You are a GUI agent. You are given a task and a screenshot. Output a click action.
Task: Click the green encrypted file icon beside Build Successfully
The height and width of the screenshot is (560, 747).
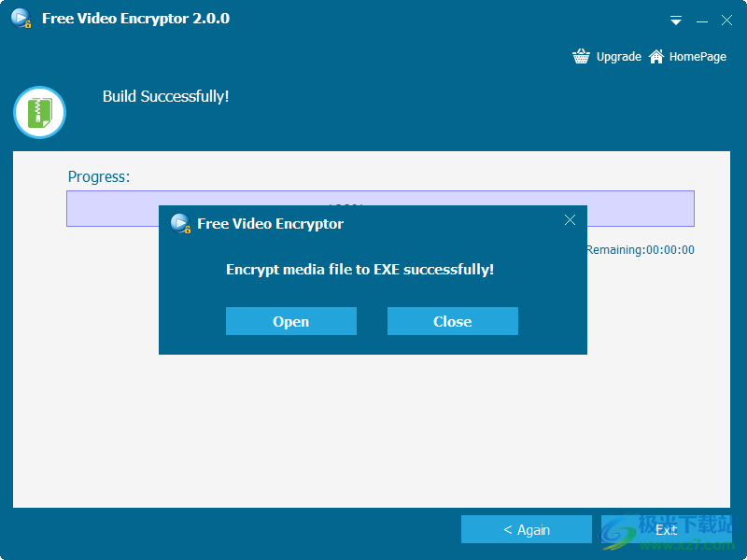point(39,112)
